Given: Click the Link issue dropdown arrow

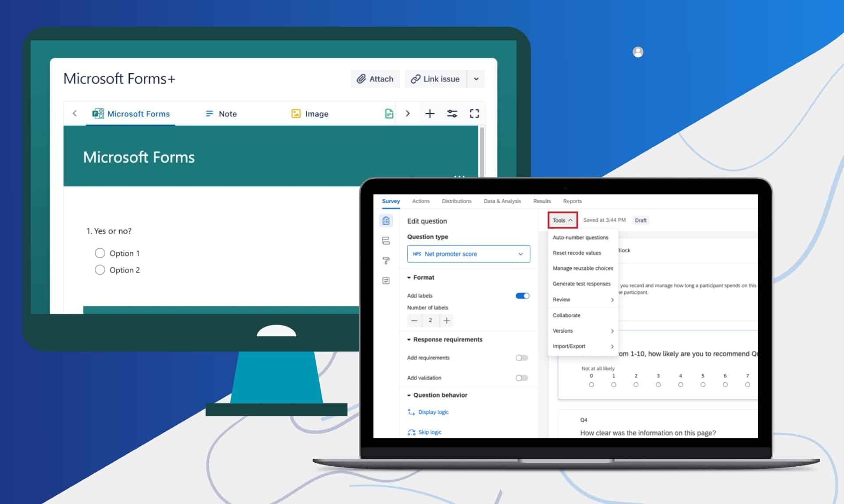Looking at the screenshot, I should pyautogui.click(x=476, y=78).
